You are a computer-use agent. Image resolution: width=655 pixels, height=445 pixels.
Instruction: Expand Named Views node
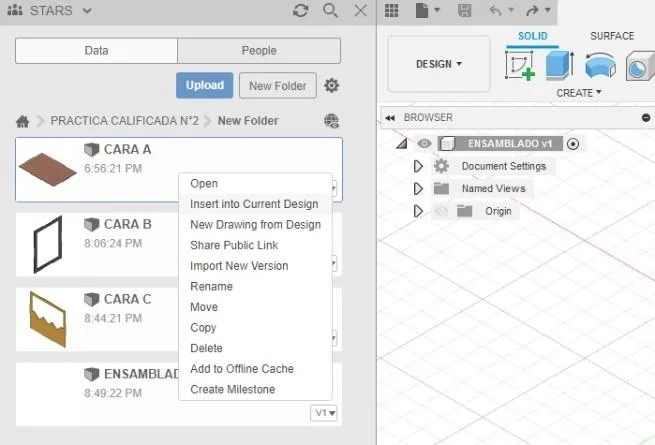pos(418,189)
